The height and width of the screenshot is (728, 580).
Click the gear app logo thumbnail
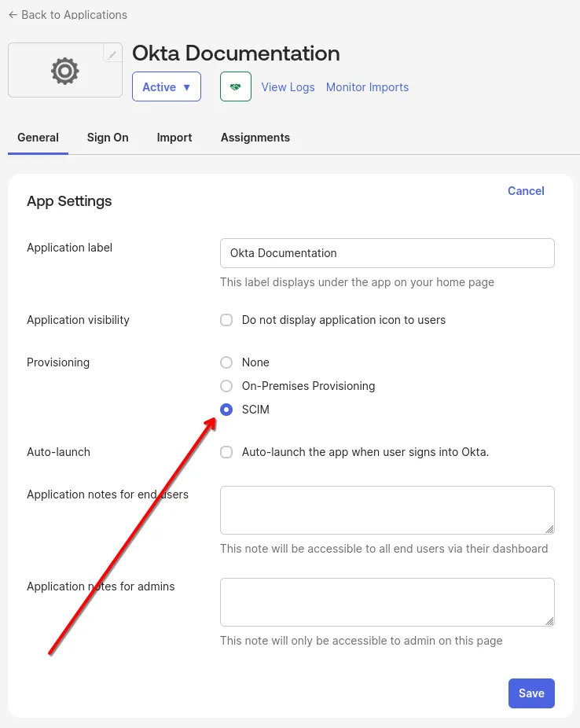(x=65, y=71)
